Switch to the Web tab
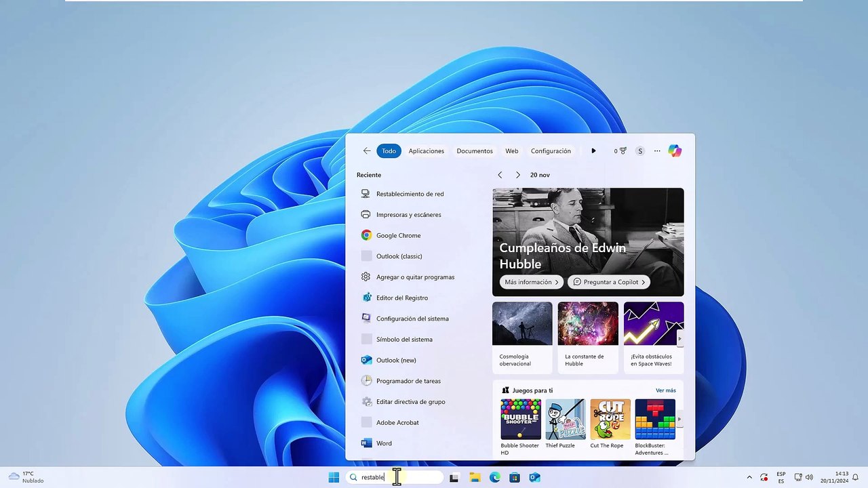The height and width of the screenshot is (488, 868). click(x=512, y=151)
